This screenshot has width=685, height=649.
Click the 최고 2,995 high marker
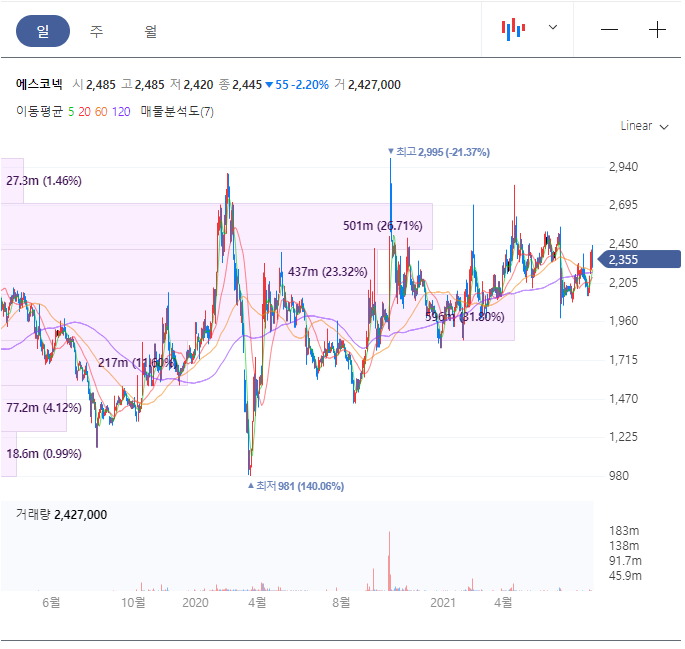[439, 152]
